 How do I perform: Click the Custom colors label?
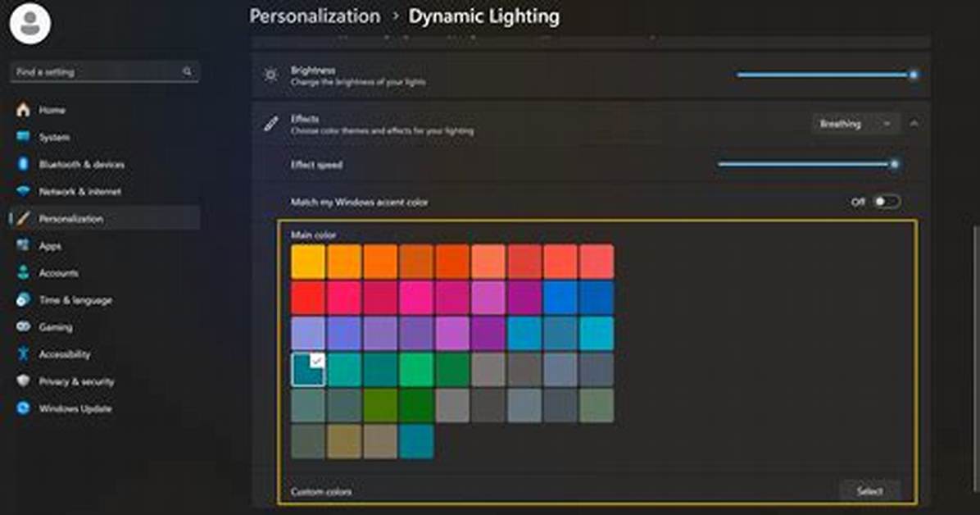click(x=321, y=491)
